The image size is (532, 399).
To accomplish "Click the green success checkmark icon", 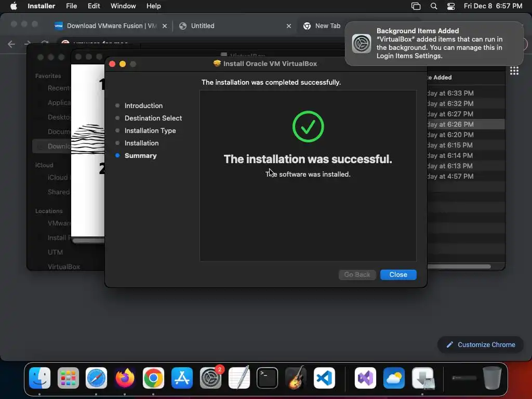I will point(308,127).
